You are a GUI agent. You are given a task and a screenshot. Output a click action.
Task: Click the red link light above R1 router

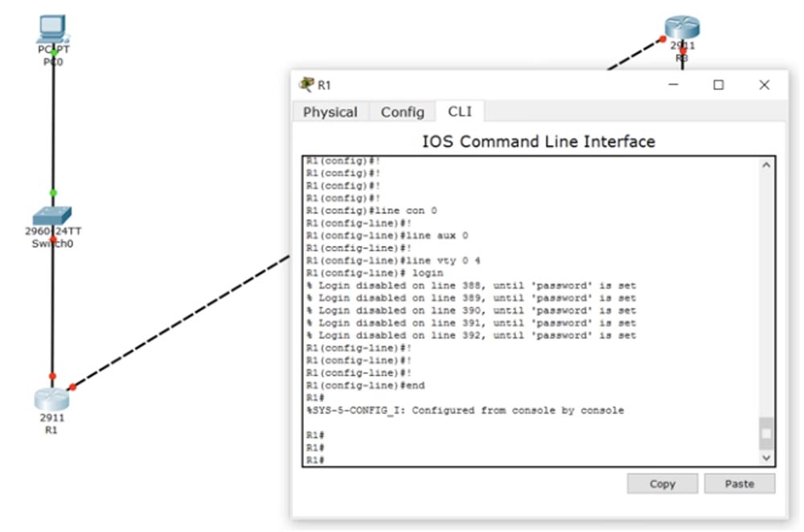(x=52, y=377)
